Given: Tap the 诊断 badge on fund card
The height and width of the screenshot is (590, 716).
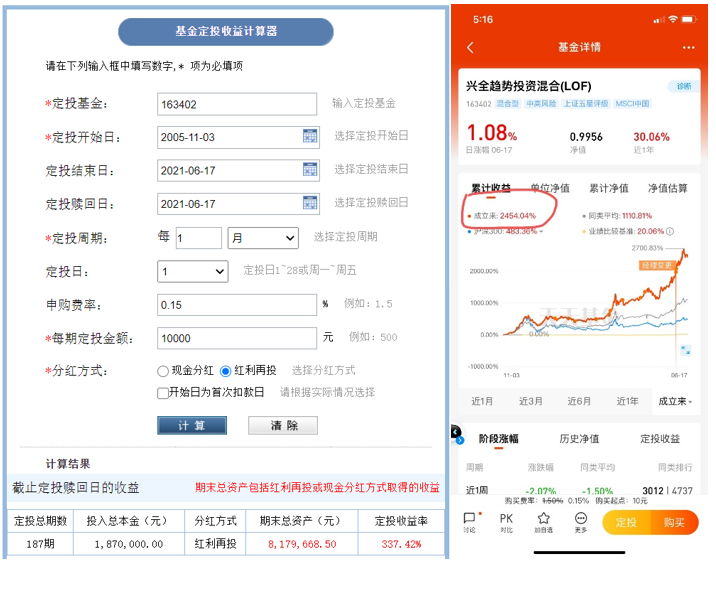Looking at the screenshot, I should point(684,86).
